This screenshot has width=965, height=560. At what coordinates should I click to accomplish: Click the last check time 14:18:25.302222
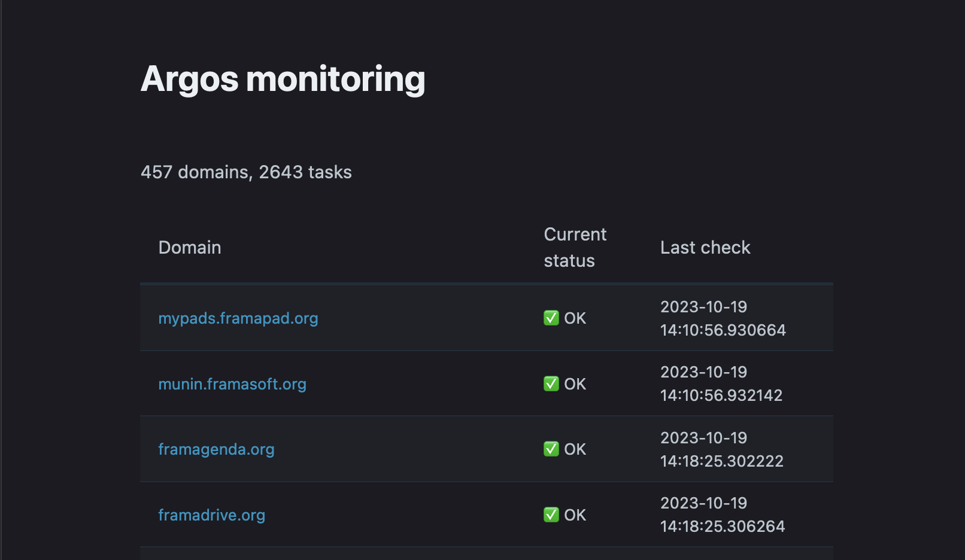[722, 461]
